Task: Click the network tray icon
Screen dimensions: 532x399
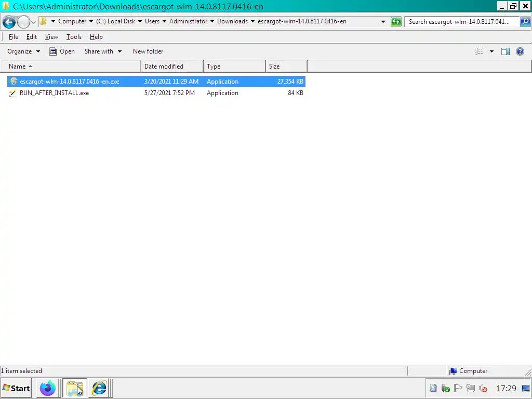Action: point(470,388)
